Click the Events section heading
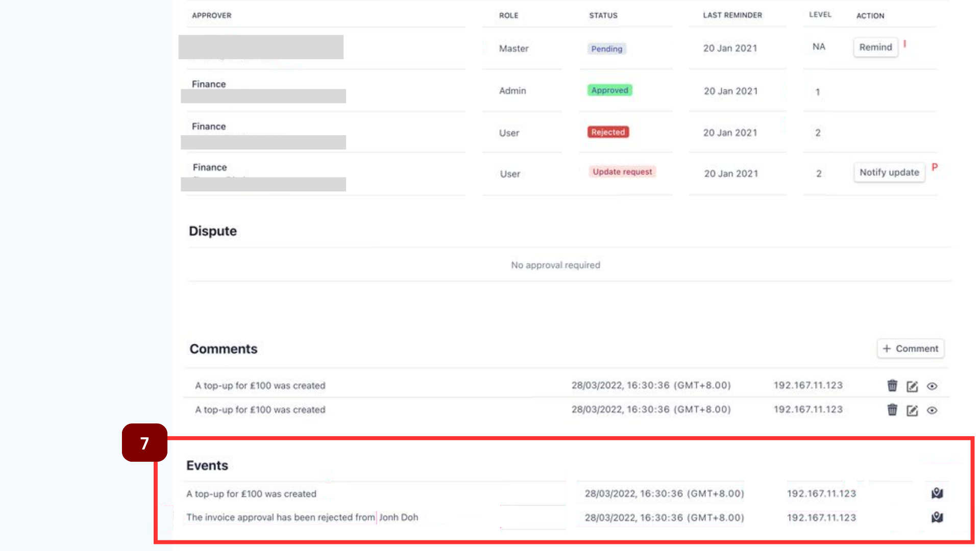This screenshot has width=980, height=551. [207, 466]
